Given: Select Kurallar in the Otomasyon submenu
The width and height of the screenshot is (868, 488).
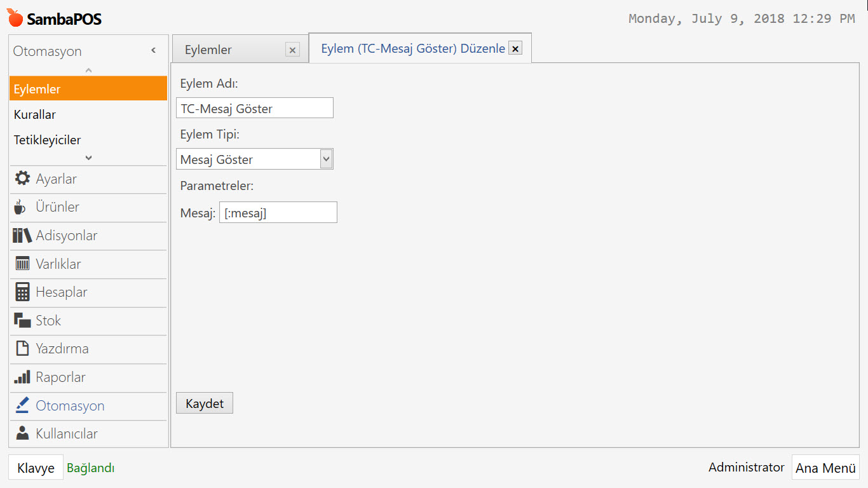Looking at the screenshot, I should 35,114.
